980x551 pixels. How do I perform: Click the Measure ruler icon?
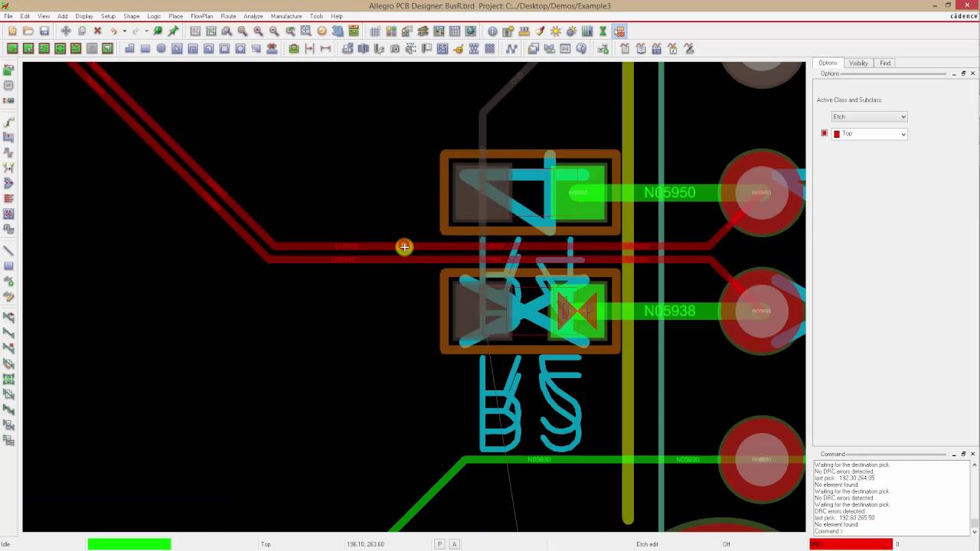tap(524, 31)
